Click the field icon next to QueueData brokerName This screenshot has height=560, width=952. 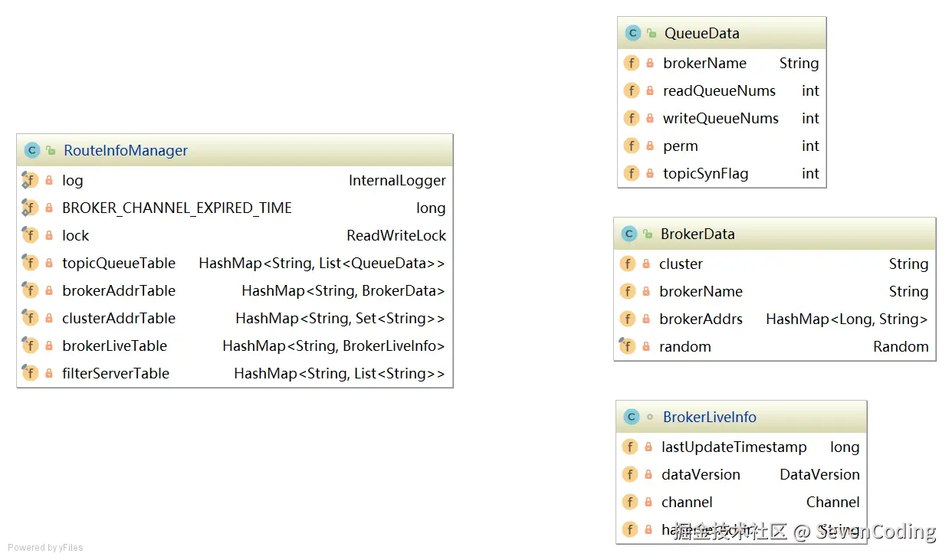[632, 63]
